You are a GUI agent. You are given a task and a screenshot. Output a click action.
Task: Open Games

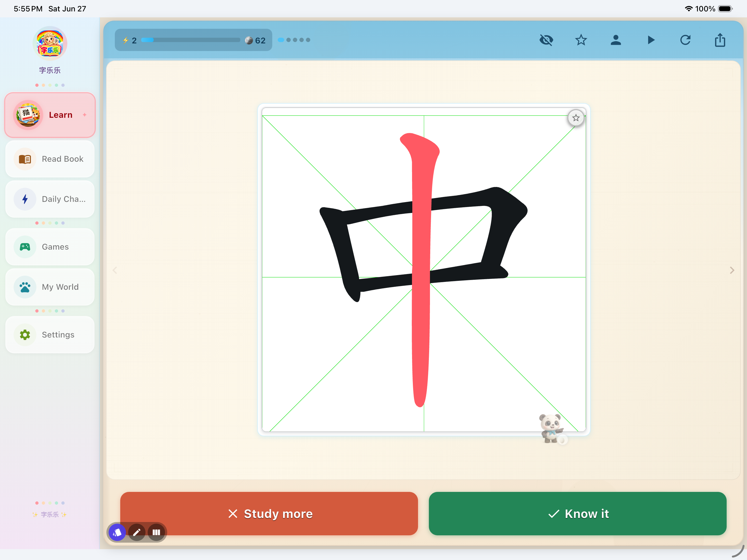coord(50,247)
